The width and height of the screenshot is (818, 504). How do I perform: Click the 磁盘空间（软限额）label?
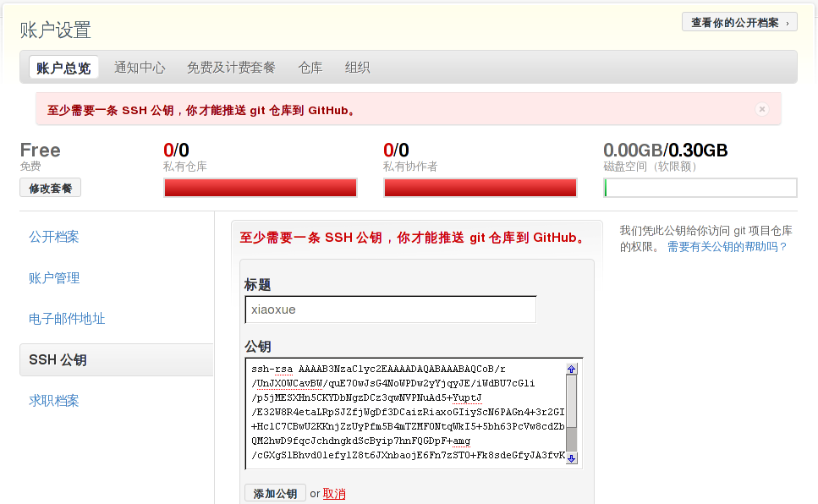coord(650,167)
